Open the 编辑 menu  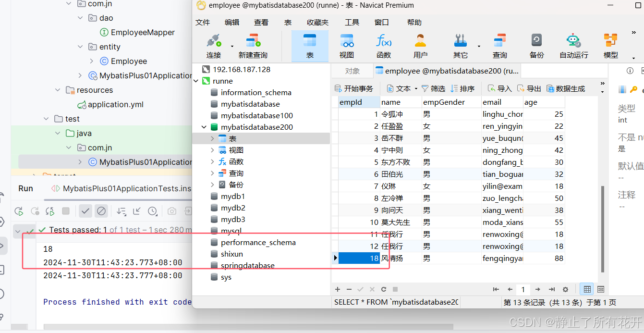click(x=232, y=22)
